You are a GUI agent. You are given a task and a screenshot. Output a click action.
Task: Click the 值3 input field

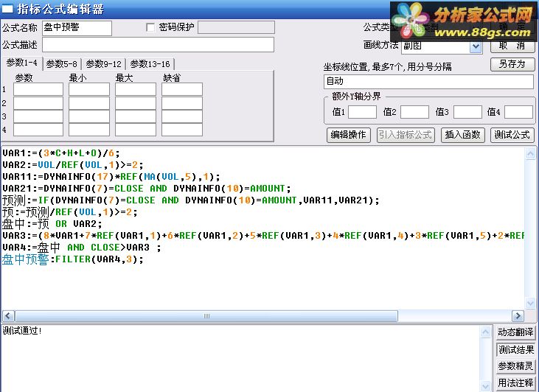(467, 112)
